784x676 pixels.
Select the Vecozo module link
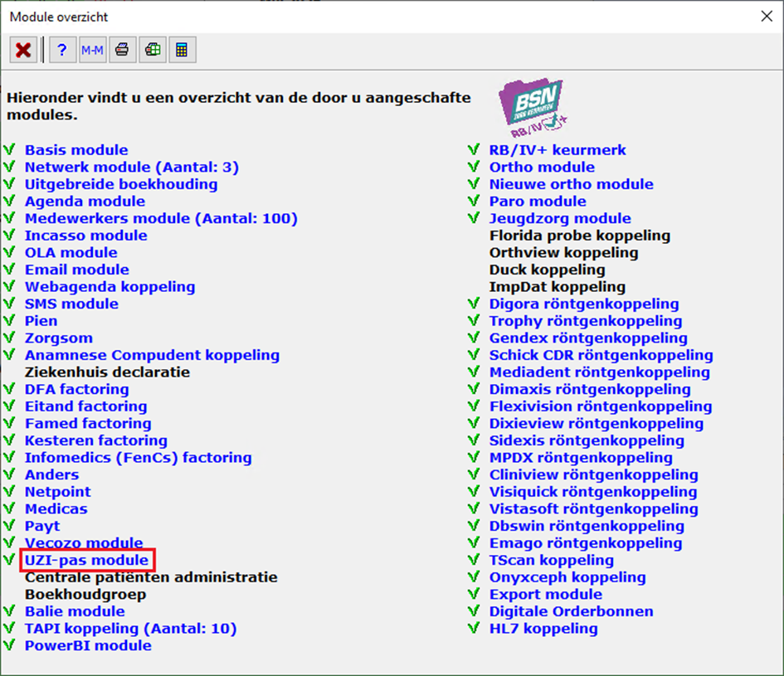point(84,542)
